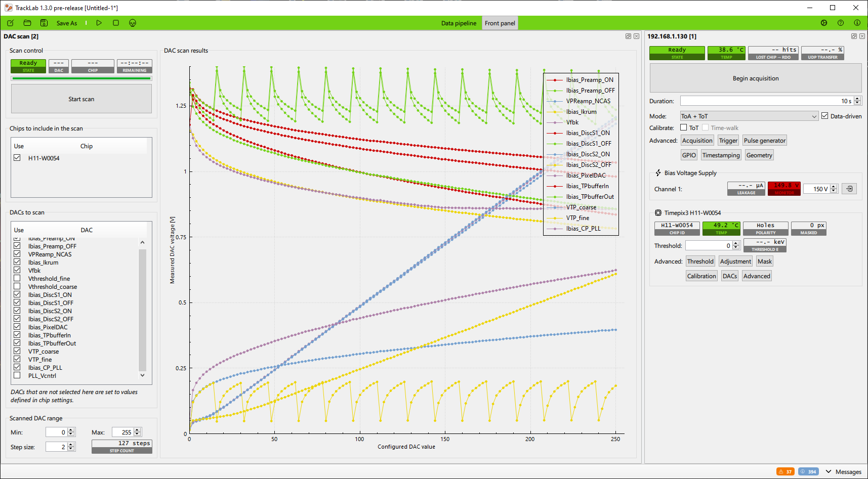Expand the Messages panel chevron
The height and width of the screenshot is (479, 868).
[829, 471]
